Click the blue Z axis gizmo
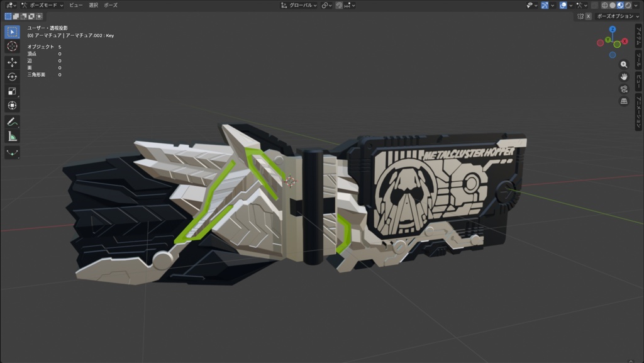Image resolution: width=644 pixels, height=363 pixels. pyautogui.click(x=613, y=29)
